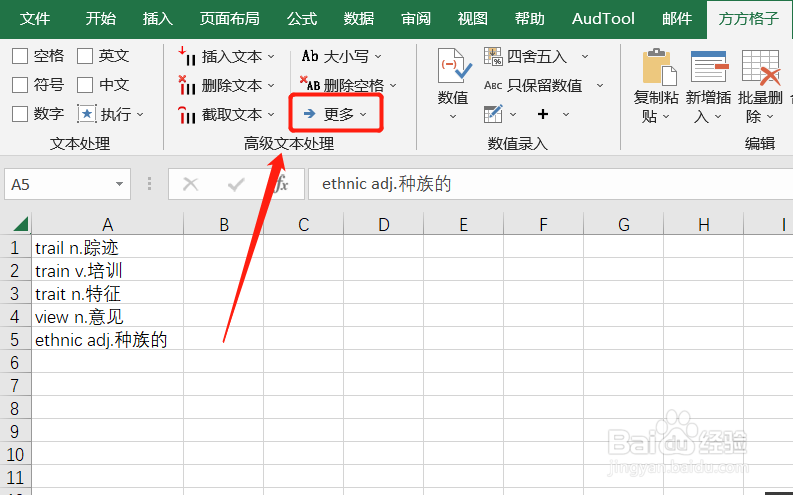Click the select-all triangle corner of sheet
Image resolution: width=793 pixels, height=495 pixels.
coord(21,223)
